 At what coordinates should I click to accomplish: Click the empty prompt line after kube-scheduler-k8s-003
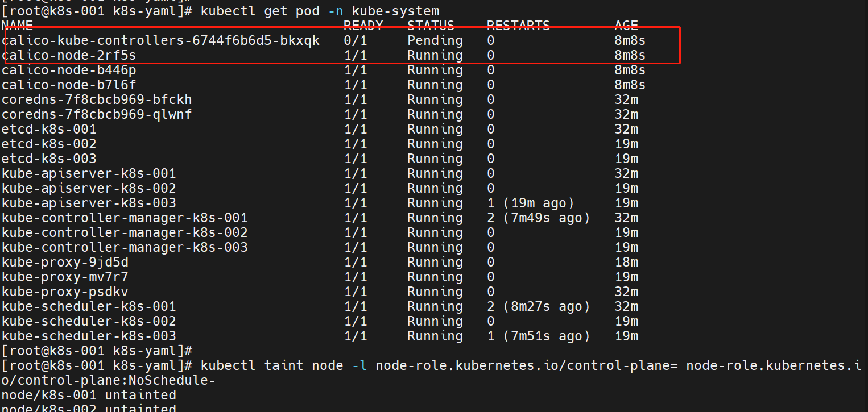pos(97,351)
